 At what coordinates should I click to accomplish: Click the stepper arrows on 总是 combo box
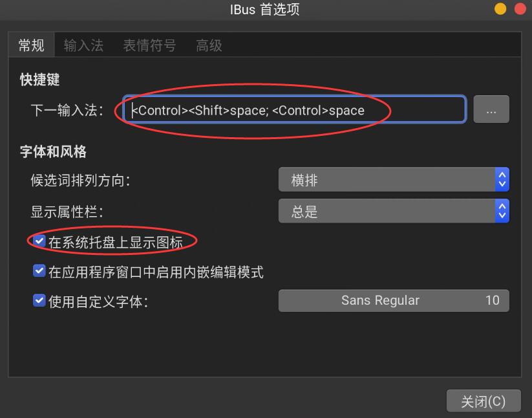click(x=502, y=211)
